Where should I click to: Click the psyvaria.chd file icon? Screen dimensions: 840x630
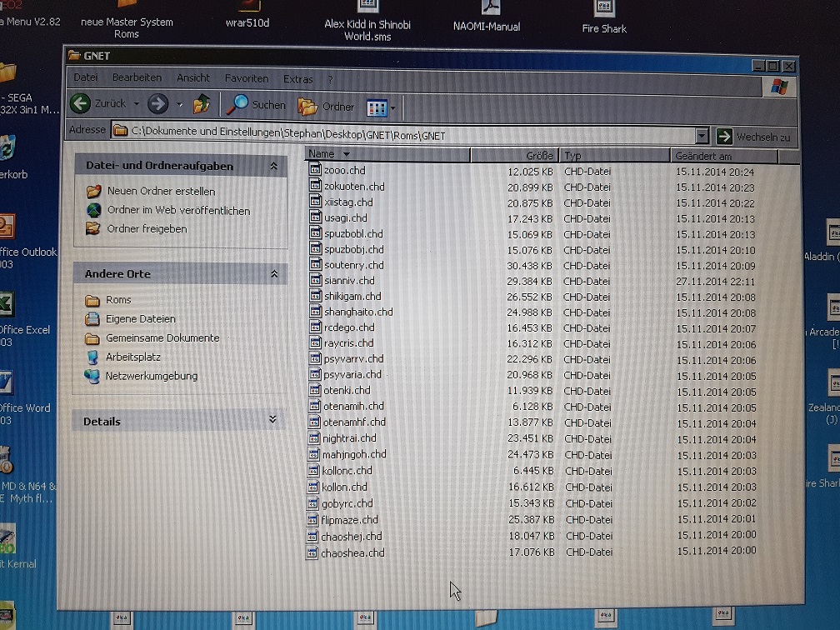[x=315, y=374]
